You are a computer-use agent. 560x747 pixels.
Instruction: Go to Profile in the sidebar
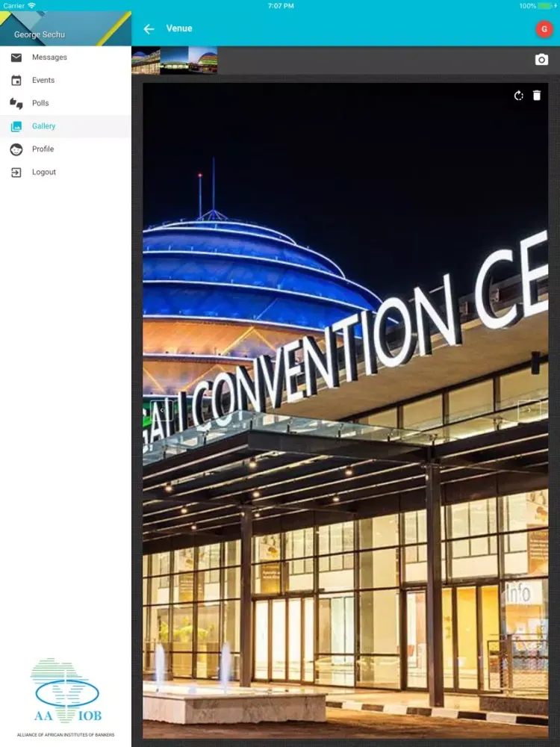[66, 149]
